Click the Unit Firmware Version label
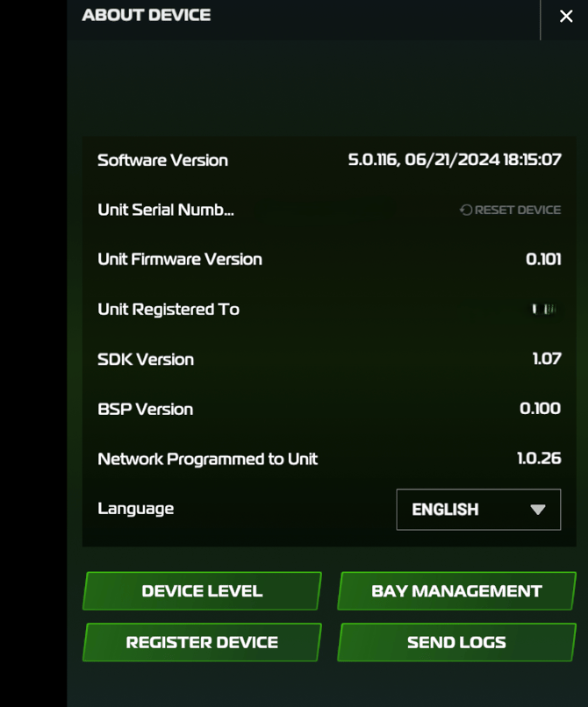The width and height of the screenshot is (588, 707). [x=180, y=260]
